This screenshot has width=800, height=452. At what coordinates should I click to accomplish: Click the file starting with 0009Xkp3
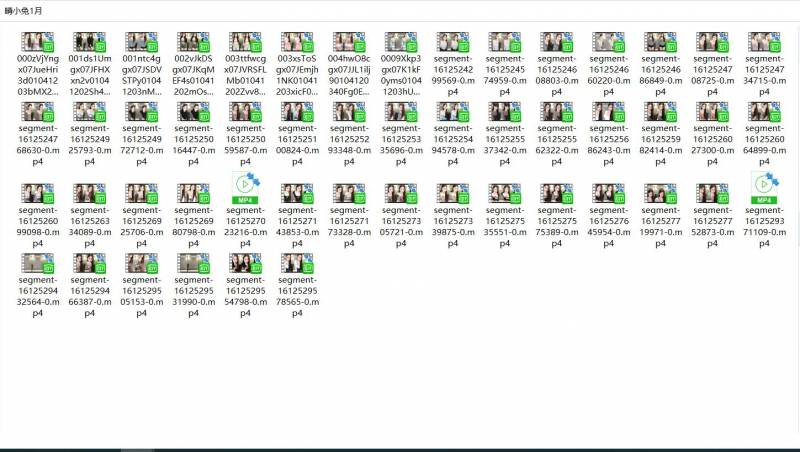(x=401, y=42)
